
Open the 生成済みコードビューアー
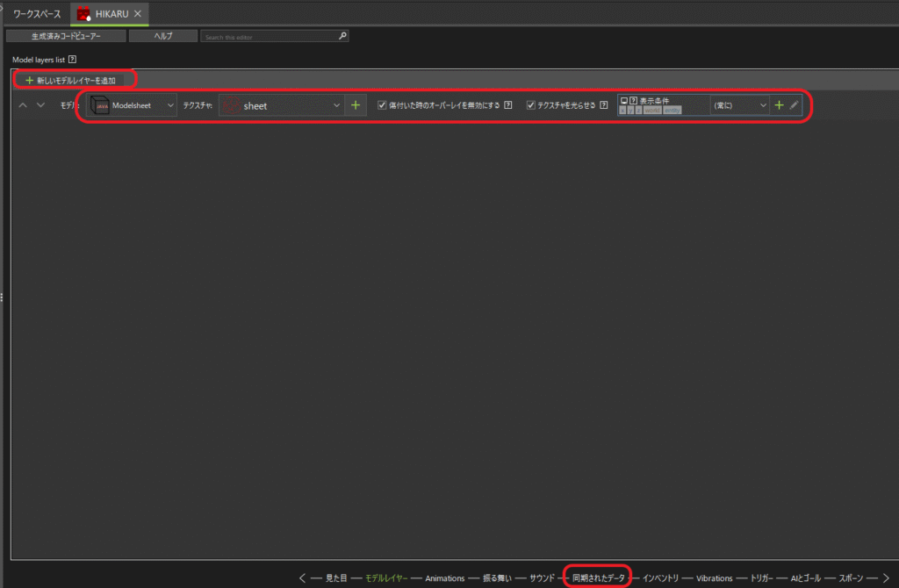pos(65,37)
